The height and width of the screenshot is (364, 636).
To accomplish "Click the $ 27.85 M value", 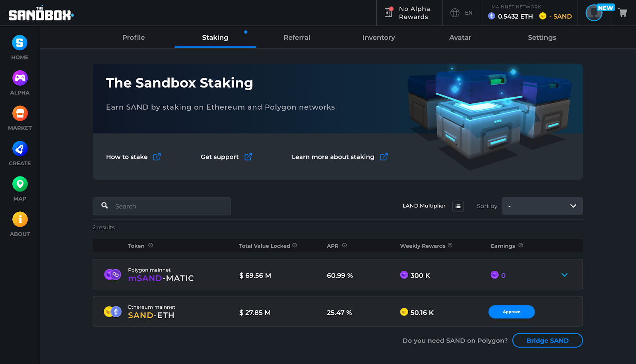I will coord(255,313).
